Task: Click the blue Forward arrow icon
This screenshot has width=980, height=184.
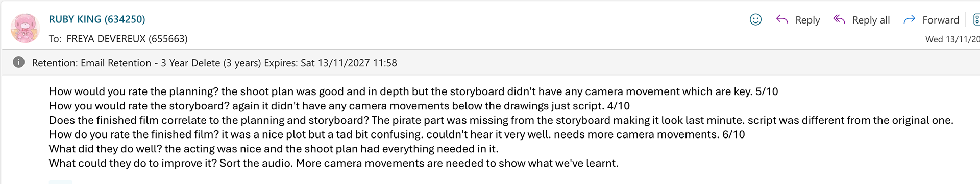Action: point(909,19)
